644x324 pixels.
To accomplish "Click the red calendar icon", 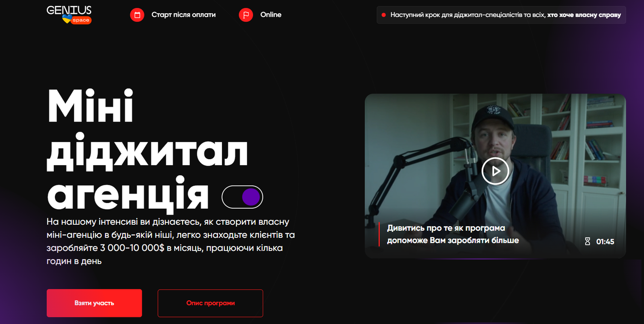I will point(137,15).
